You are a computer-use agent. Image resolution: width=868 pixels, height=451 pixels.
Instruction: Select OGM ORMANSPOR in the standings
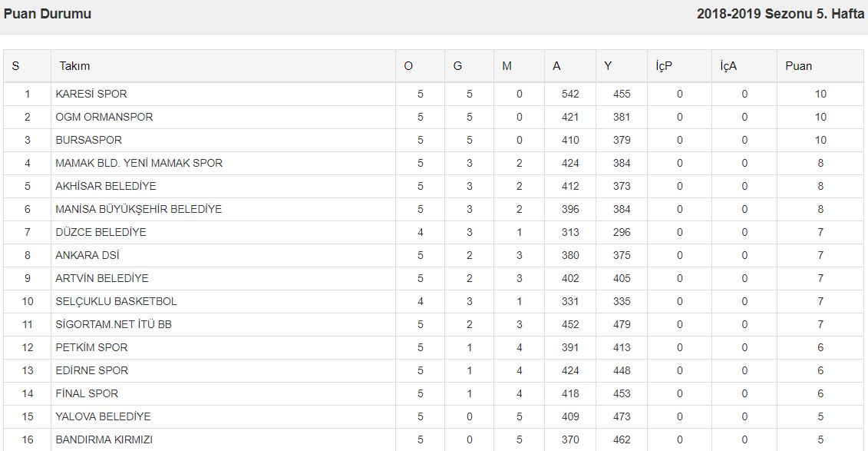tap(104, 117)
